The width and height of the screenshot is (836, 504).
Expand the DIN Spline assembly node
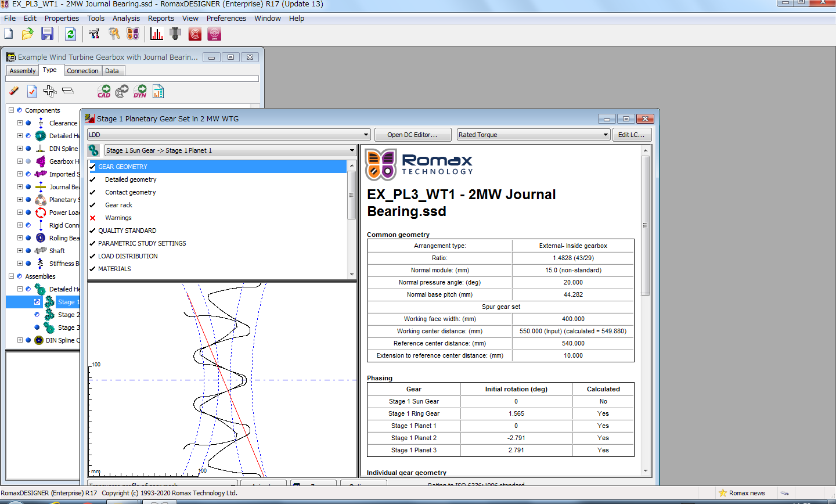20,340
